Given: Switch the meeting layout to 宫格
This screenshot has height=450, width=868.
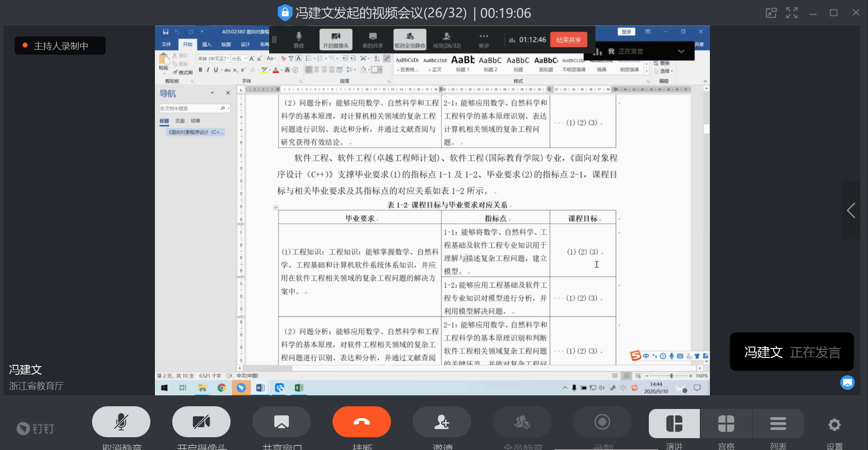Looking at the screenshot, I should (x=726, y=424).
